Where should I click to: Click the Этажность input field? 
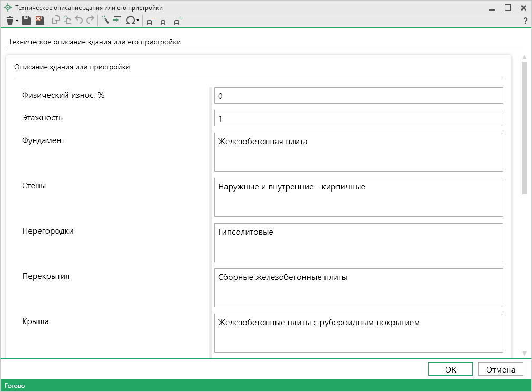click(x=358, y=118)
